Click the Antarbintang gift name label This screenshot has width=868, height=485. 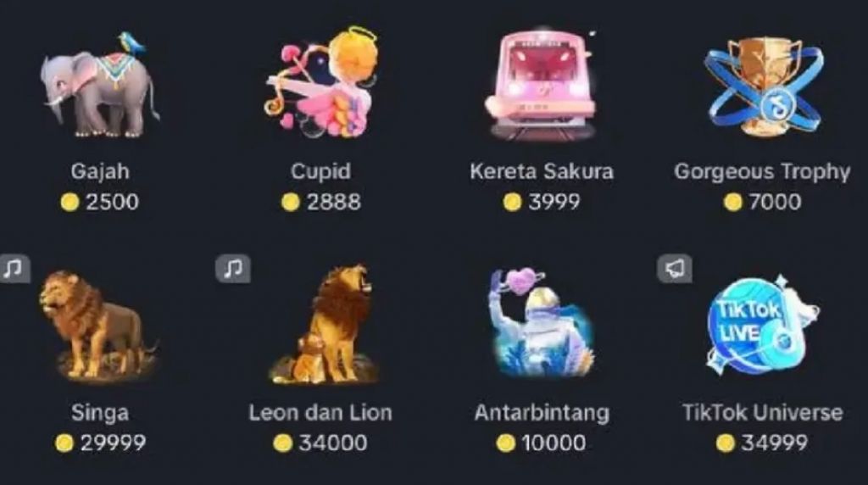coord(542,413)
